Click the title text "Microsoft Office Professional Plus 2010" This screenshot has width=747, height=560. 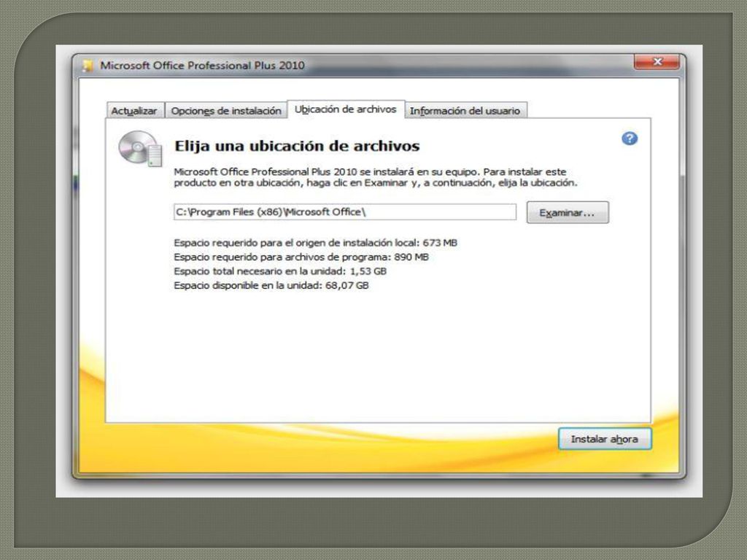point(202,65)
